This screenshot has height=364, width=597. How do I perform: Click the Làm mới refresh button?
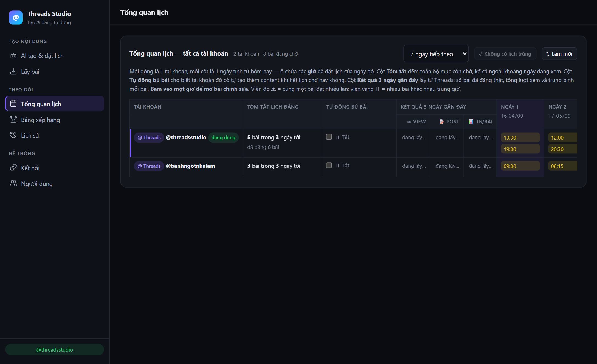point(559,54)
